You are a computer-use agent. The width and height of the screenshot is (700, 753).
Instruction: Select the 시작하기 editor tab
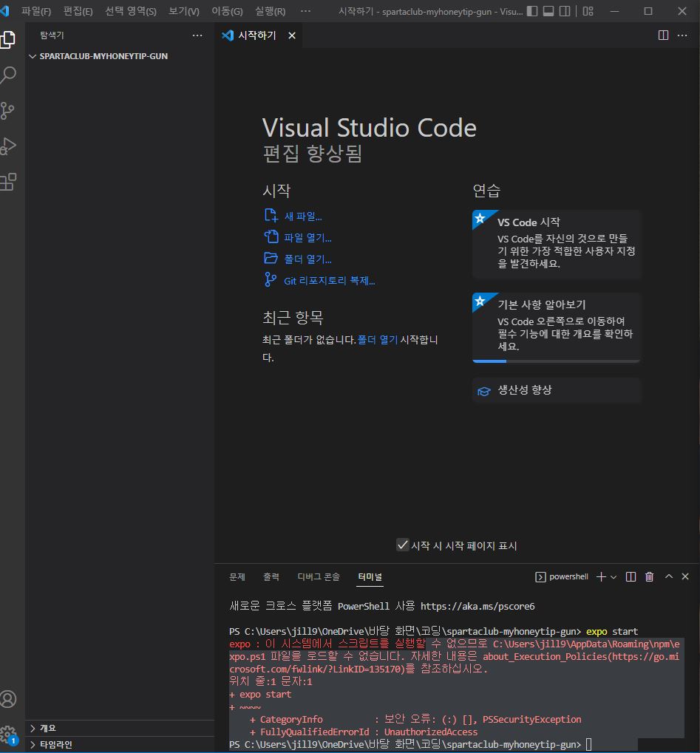tap(257, 35)
